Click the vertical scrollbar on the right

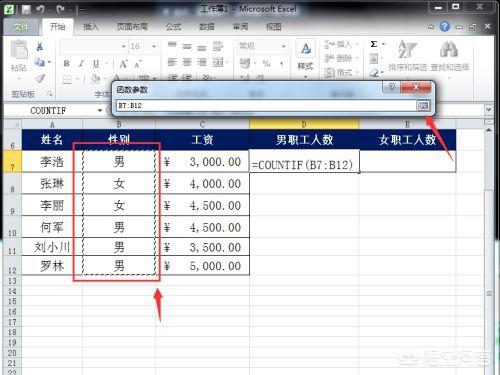(489, 247)
